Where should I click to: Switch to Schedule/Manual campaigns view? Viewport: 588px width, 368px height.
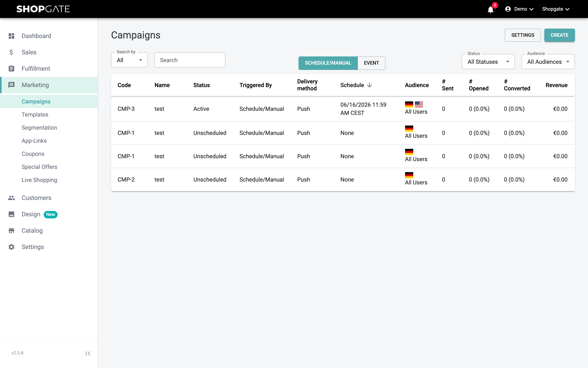[x=328, y=63]
